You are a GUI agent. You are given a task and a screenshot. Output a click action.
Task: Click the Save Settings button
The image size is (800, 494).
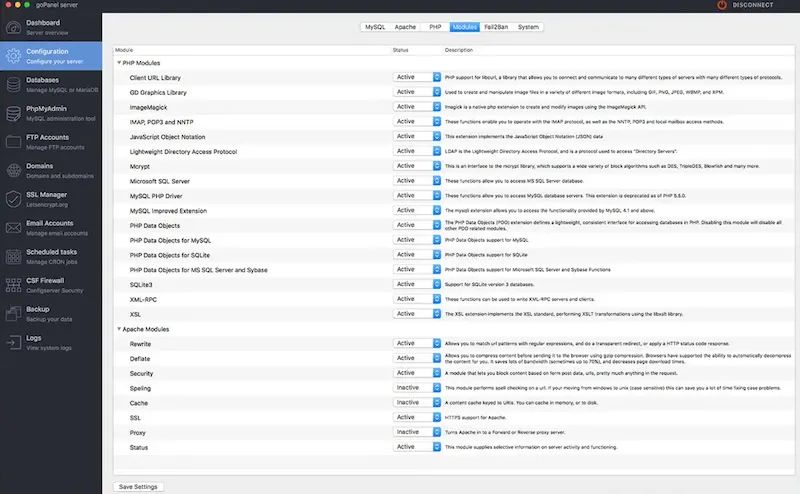tap(138, 487)
